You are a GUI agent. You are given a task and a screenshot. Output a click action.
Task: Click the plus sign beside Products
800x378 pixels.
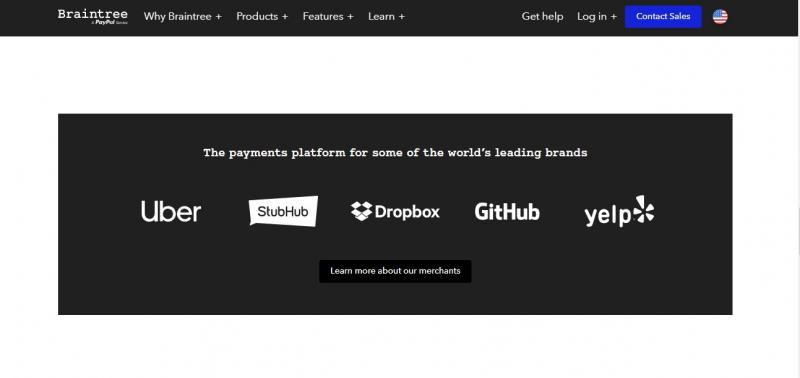285,17
